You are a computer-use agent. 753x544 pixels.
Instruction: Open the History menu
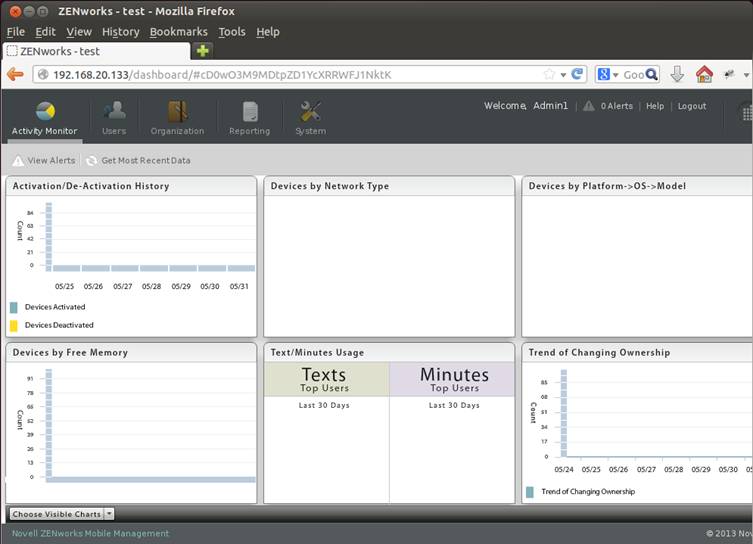[121, 32]
